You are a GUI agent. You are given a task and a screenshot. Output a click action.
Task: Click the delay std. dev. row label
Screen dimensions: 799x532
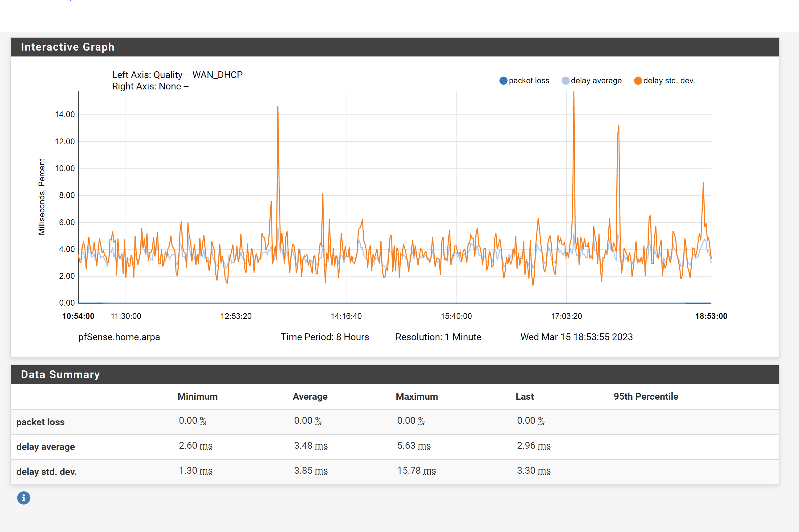coord(47,472)
